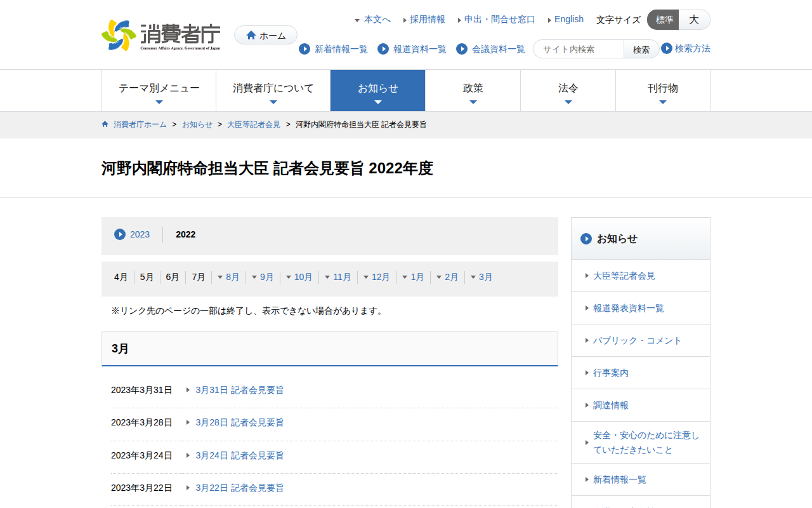Open the 政策 dropdown menu
Screen dimensions: 812x508
pos(473,90)
